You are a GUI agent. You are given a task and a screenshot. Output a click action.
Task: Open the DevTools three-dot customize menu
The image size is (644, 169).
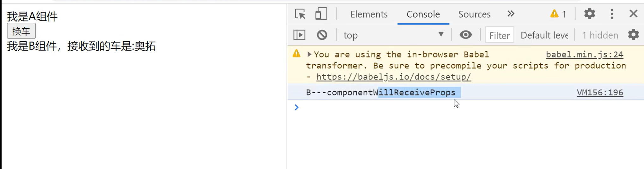[x=612, y=14]
